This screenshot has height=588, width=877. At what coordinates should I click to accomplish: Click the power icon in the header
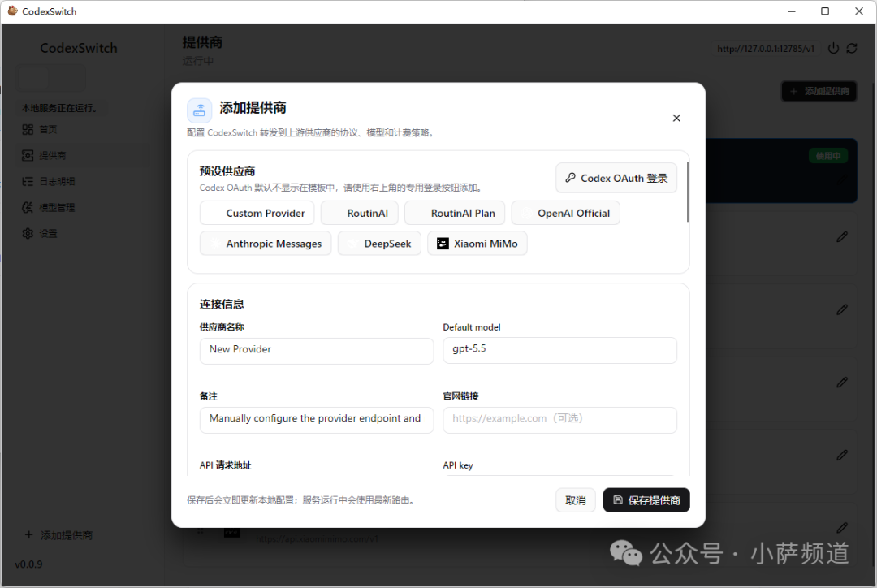[x=833, y=48]
